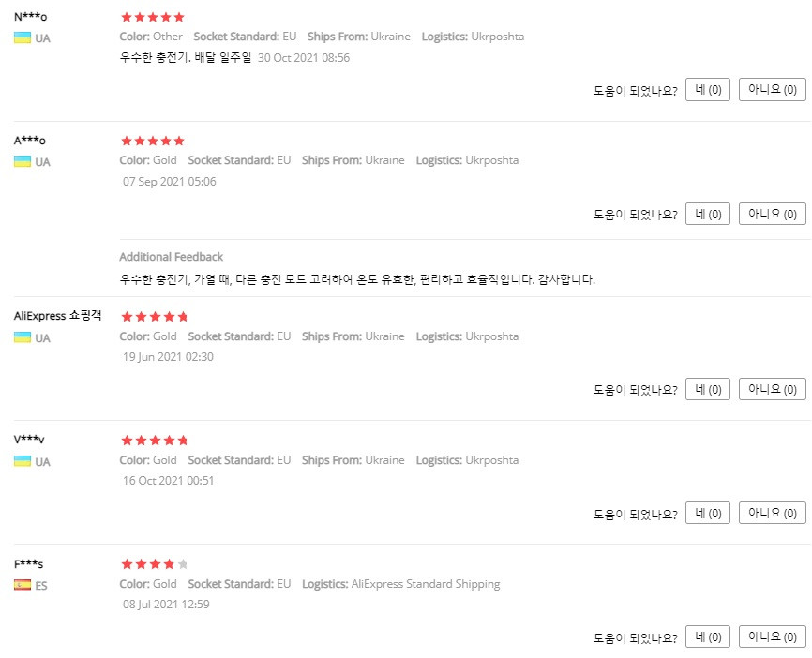
Task: Vote 네 (0) on A***o's review
Action: coord(707,214)
